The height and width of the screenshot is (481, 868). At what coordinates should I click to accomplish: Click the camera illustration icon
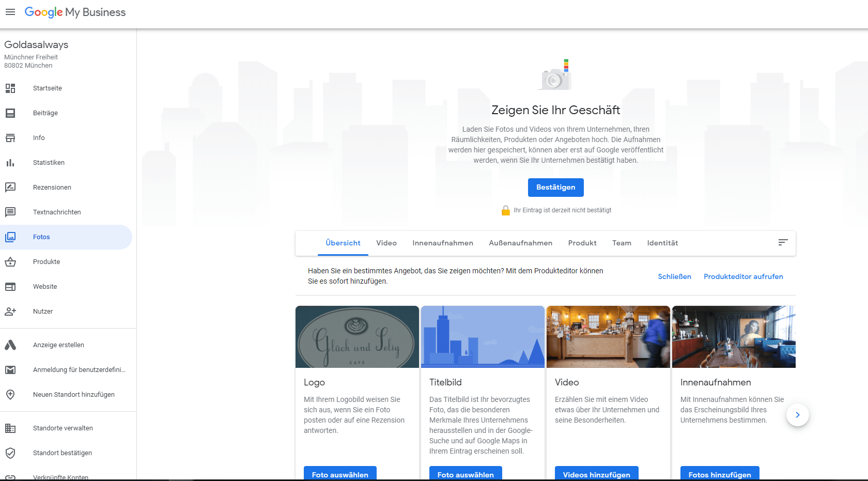(x=555, y=75)
